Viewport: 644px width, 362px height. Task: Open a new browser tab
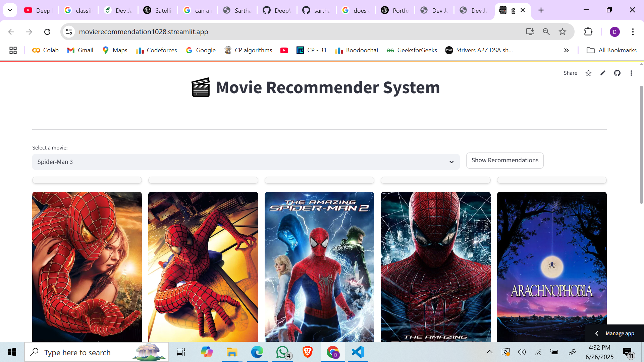[x=541, y=10]
